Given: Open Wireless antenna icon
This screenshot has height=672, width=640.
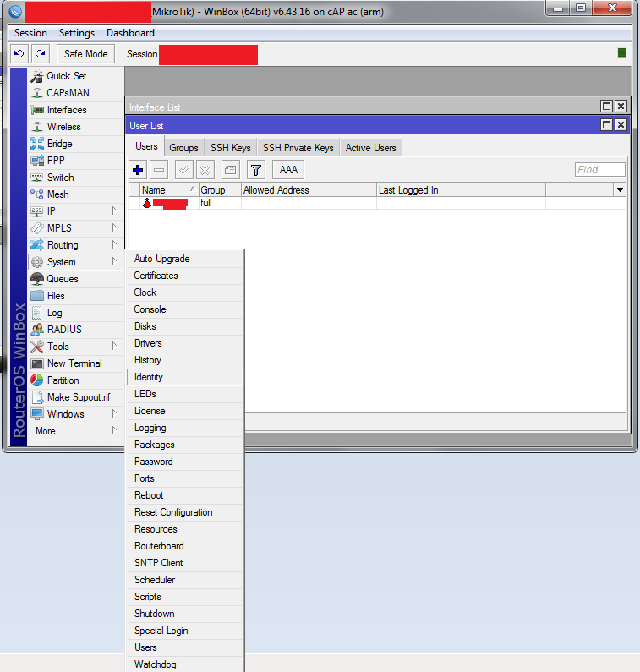Looking at the screenshot, I should (37, 127).
